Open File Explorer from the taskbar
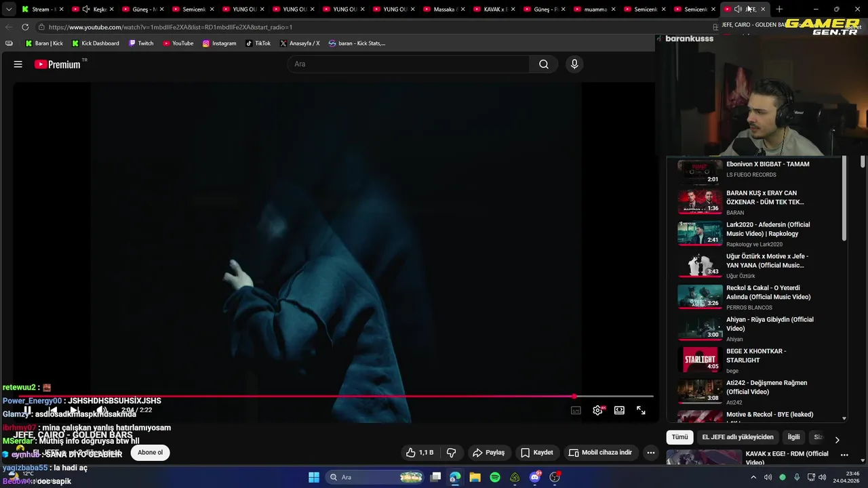Image resolution: width=868 pixels, height=488 pixels. coord(475,477)
